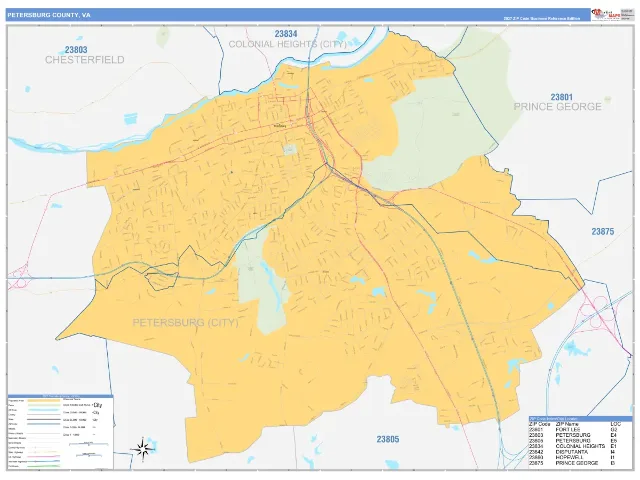The image size is (640, 480).
Task: Click the Market Maps logo in the header
Action: (606, 14)
